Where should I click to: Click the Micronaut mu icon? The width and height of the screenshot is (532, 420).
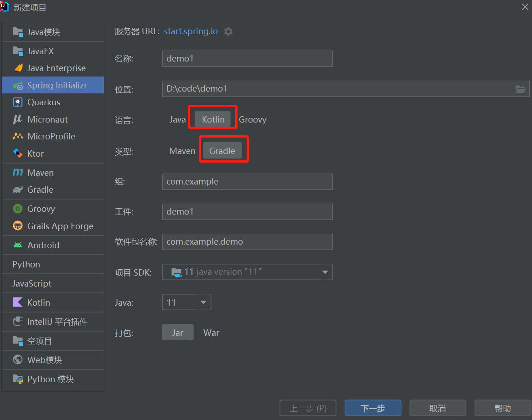coord(18,119)
